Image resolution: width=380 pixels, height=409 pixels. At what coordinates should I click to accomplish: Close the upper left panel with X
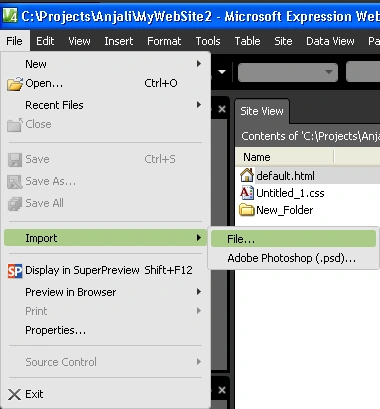click(222, 109)
